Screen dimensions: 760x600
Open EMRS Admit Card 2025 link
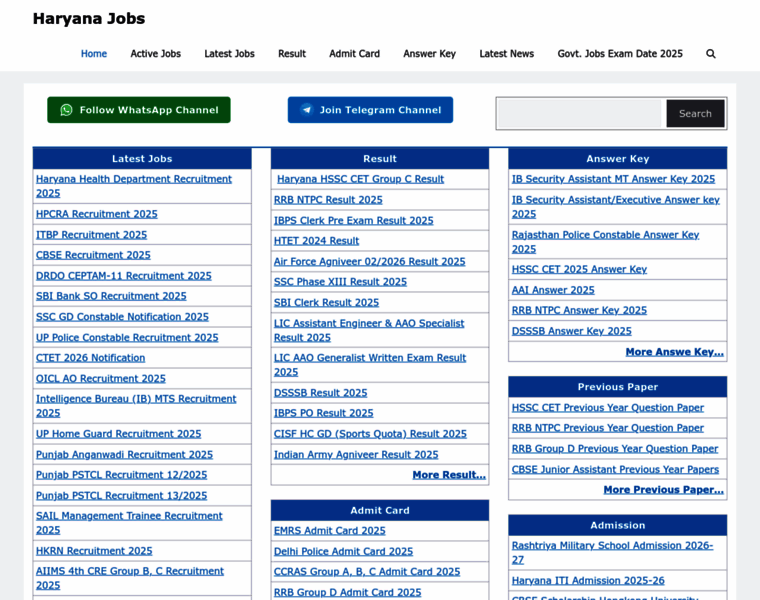(330, 531)
